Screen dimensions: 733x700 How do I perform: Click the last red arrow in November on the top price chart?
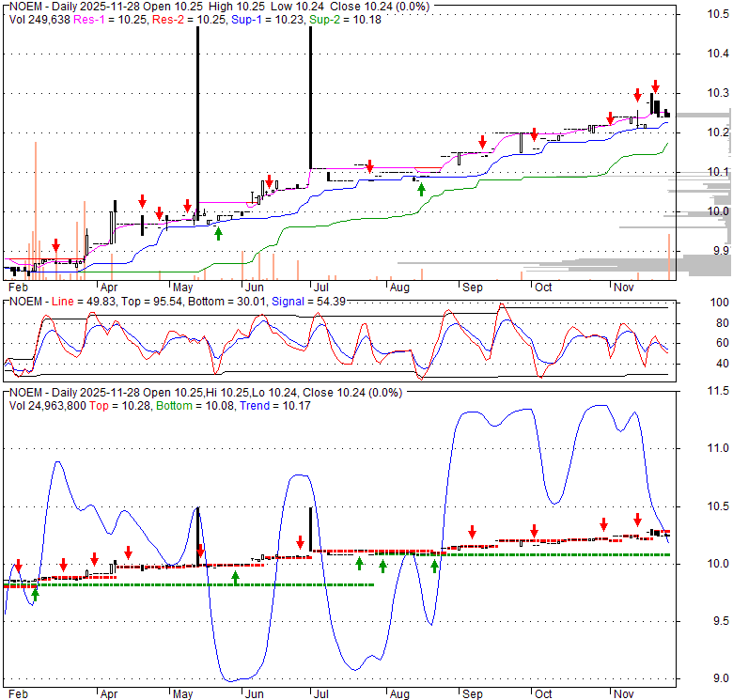pos(655,86)
